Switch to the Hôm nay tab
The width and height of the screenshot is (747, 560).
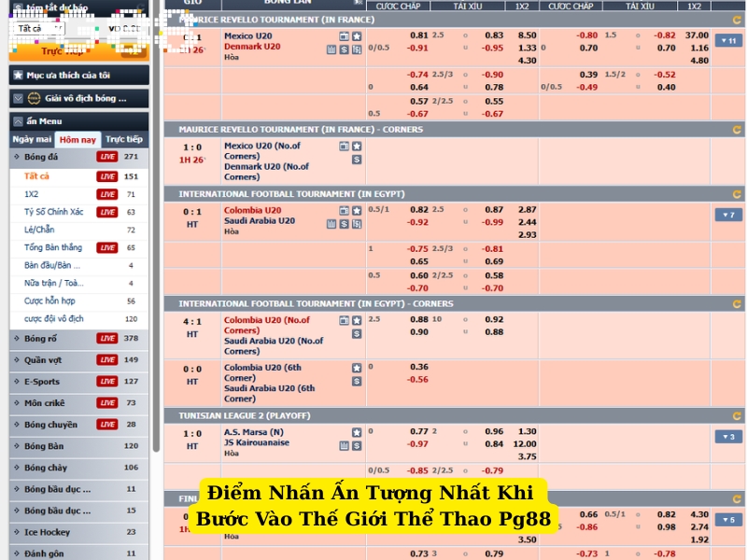[x=78, y=139]
